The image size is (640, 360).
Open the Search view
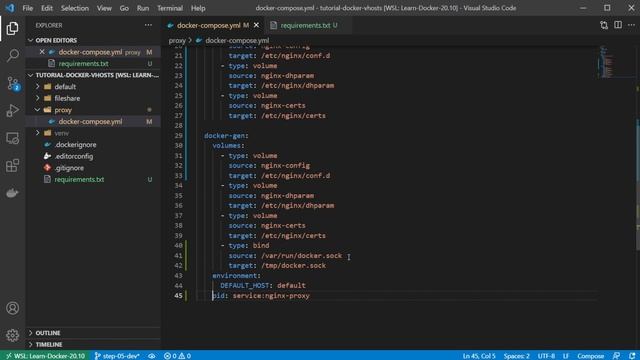12,56
